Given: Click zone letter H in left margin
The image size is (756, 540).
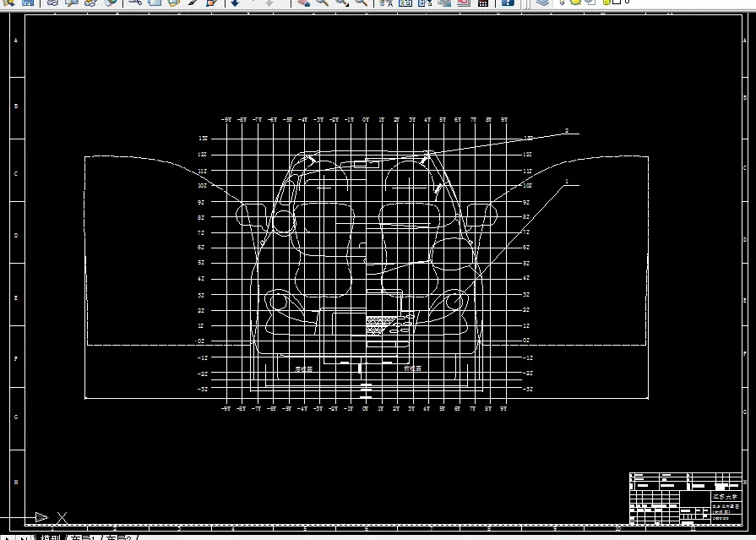Looking at the screenshot, I should click(x=16, y=482).
